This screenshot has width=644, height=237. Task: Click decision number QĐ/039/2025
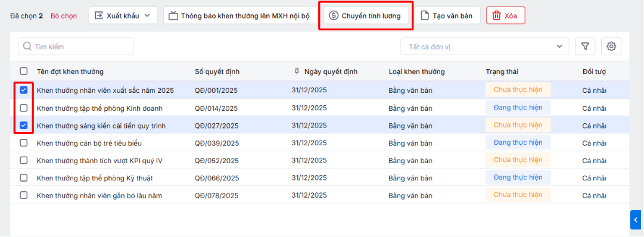coord(216,144)
